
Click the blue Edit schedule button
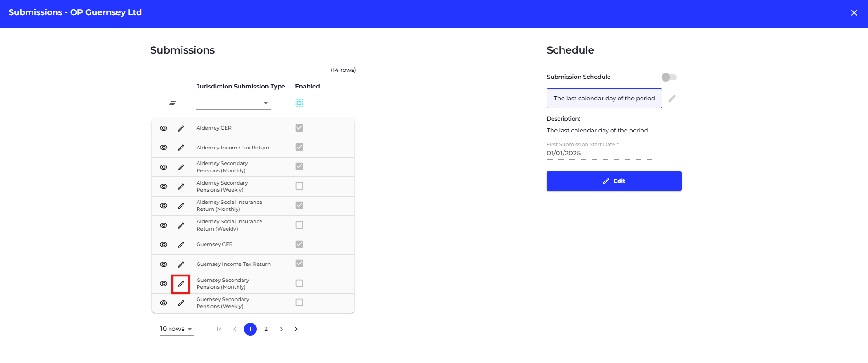click(x=614, y=181)
